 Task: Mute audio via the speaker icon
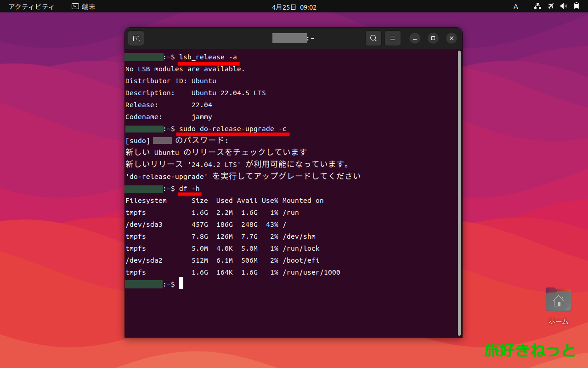point(564,6)
